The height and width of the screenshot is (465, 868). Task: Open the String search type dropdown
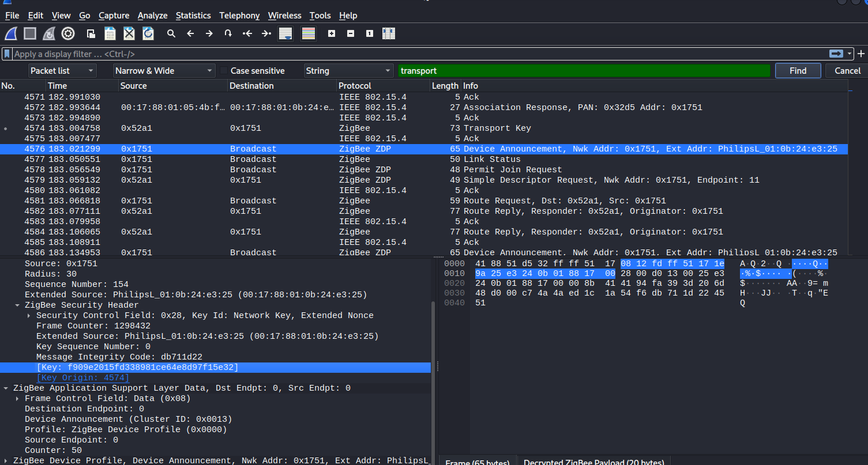tap(348, 71)
